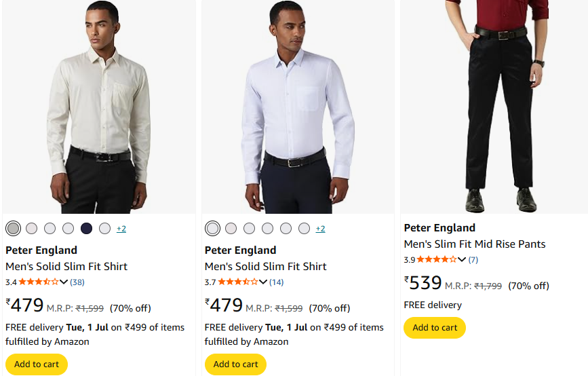Screen dimensions: 588x376
Task: Expand rating dropdown for 3.7-star shirt
Action: click(263, 282)
